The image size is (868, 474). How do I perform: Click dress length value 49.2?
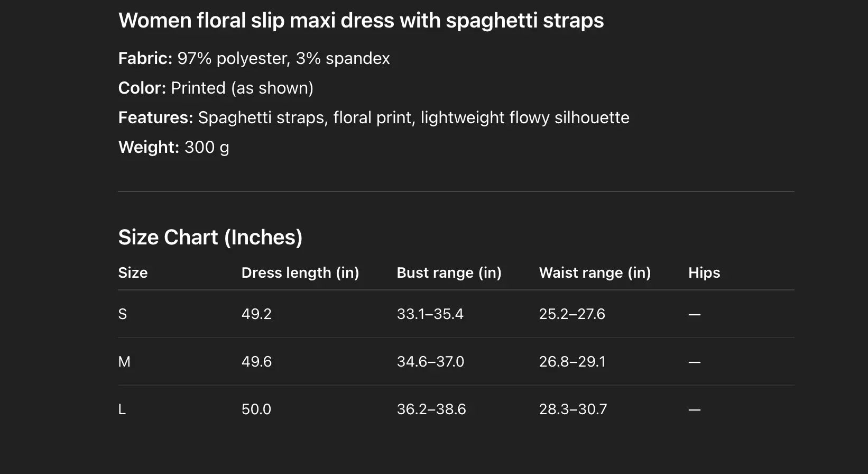coord(256,314)
